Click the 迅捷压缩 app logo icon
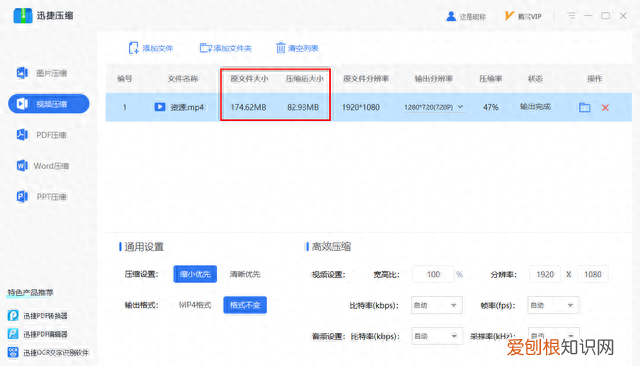Viewport: 640px width, 366px height. click(x=22, y=16)
